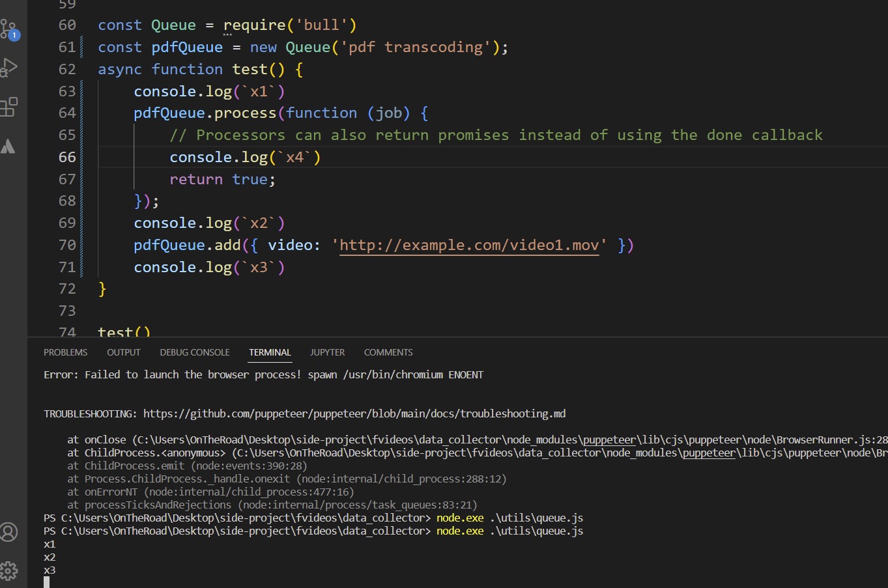Switch to the OUTPUT tab
Viewport: 888px width, 588px height.
click(123, 352)
